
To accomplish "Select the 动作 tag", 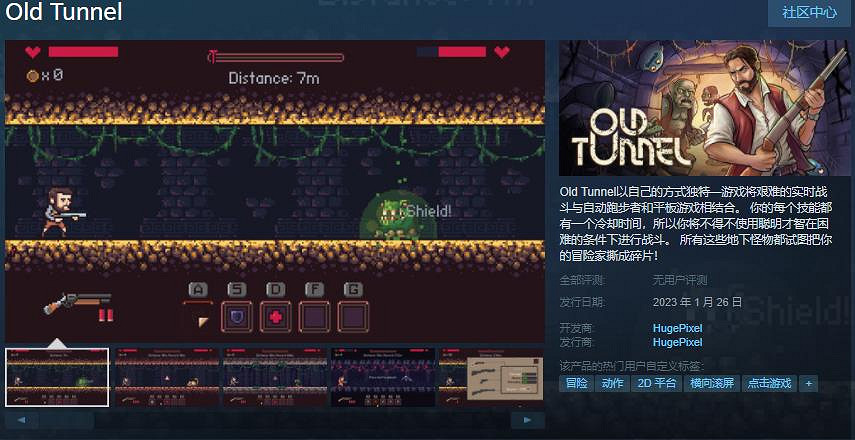I will click(612, 383).
